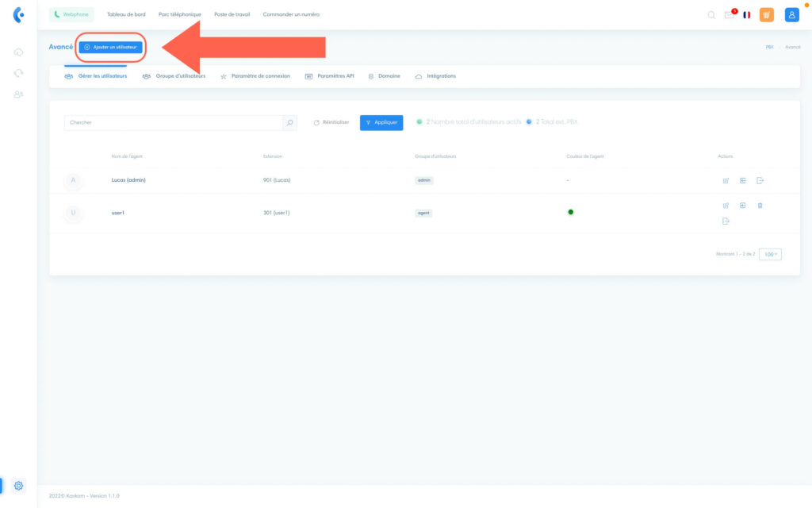Open the mail notifications envelope icon
Screen dimensions: 812x508
tap(730, 15)
